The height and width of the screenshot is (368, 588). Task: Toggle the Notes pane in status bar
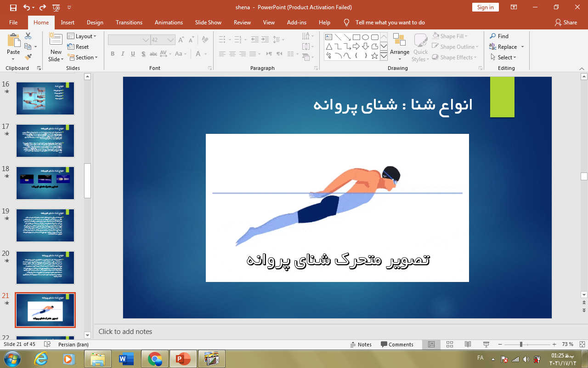tap(361, 344)
